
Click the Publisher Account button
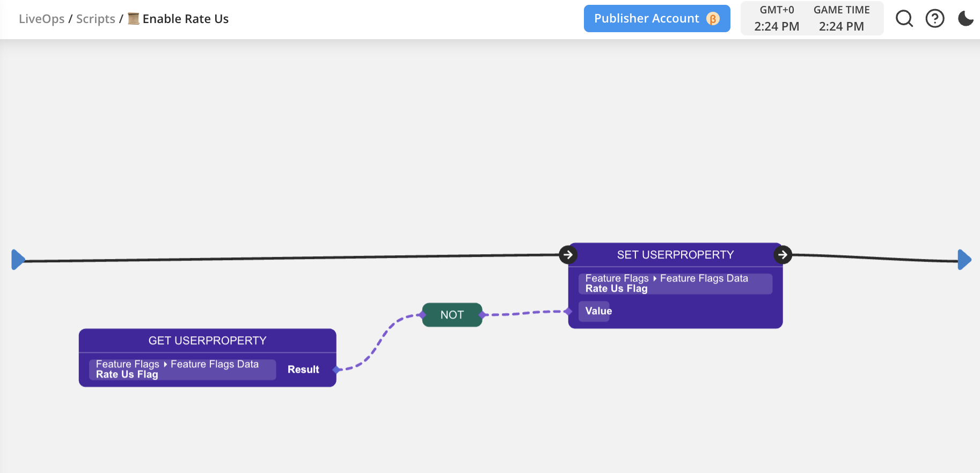tap(646, 19)
